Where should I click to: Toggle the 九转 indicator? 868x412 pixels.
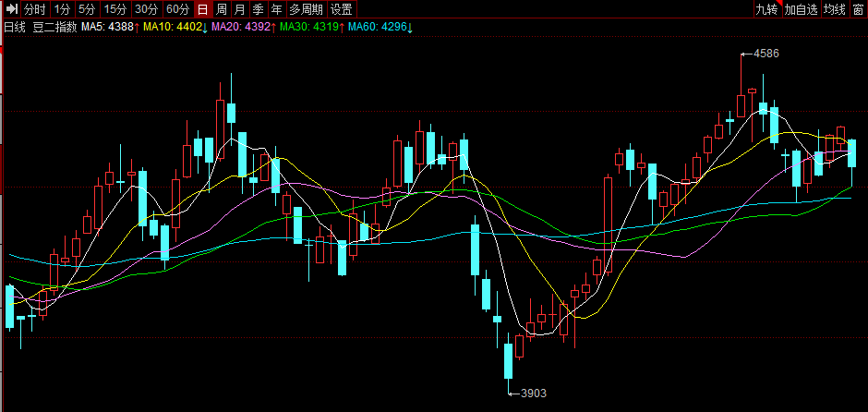pyautogui.click(x=767, y=9)
